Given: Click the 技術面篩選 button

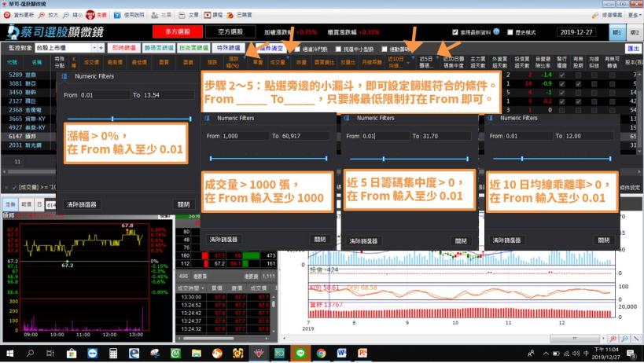Looking at the screenshot, I should (x=193, y=48).
